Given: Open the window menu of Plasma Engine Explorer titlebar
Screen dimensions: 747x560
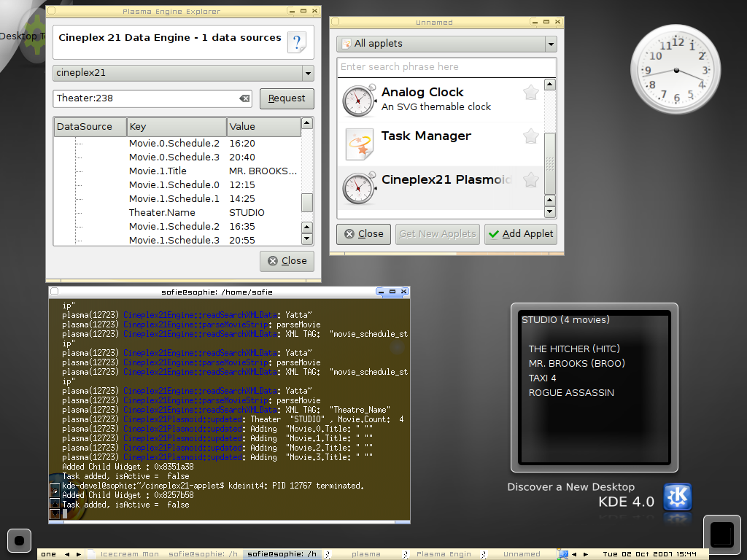Looking at the screenshot, I should click(x=52, y=11).
